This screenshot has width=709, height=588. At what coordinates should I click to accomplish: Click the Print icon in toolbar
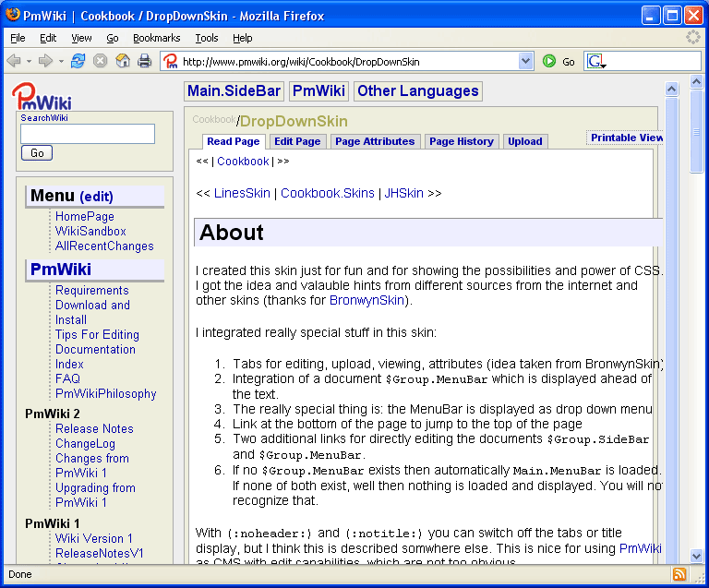tap(144, 61)
